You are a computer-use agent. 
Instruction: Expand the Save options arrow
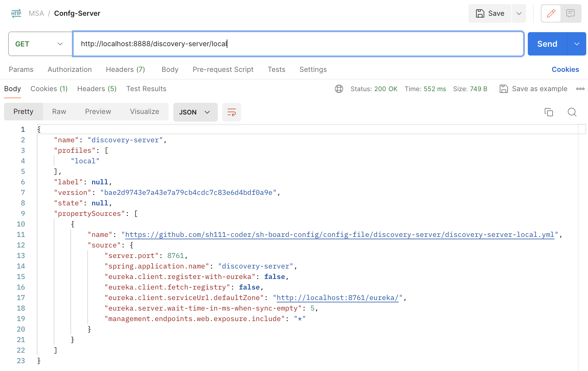click(519, 13)
